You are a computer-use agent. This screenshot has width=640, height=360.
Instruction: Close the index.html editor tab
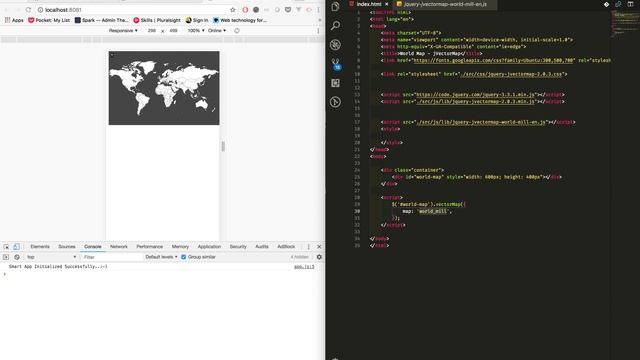pos(387,4)
